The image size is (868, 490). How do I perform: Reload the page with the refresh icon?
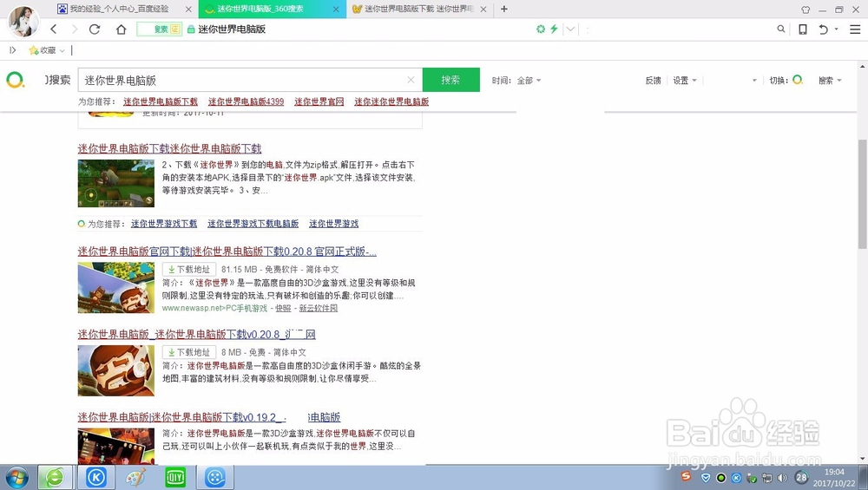tap(95, 29)
